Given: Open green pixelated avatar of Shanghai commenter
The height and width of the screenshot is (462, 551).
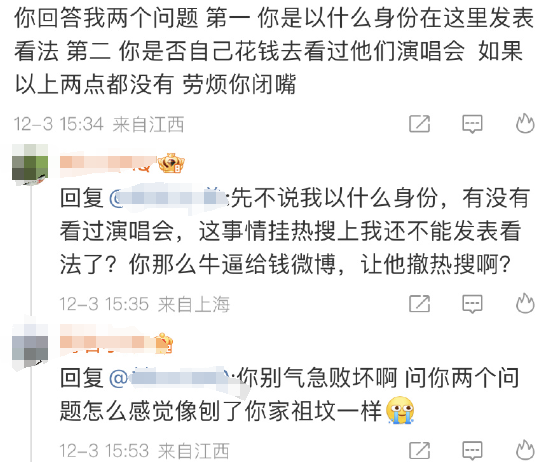Looking at the screenshot, I should point(30,164).
